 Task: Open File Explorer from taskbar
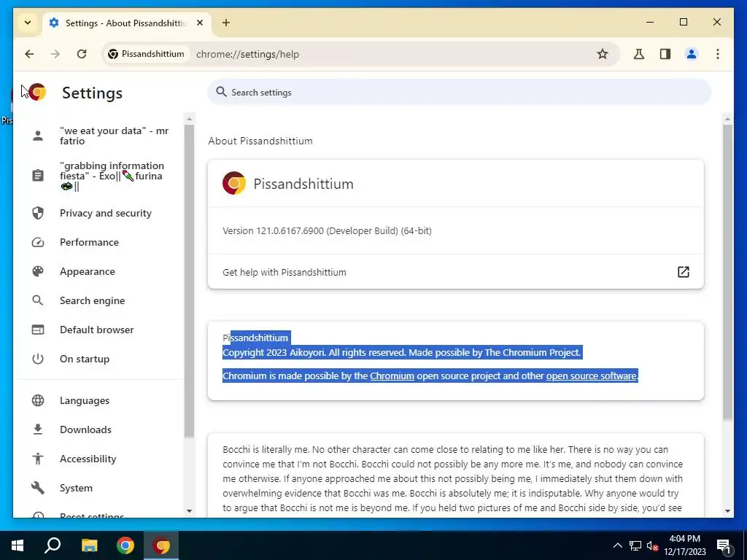(89, 545)
